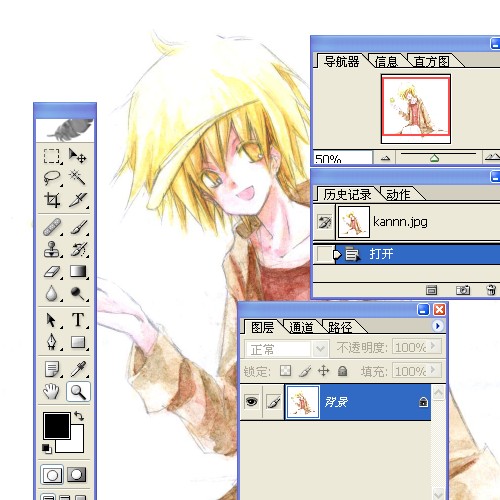Click the 背景 layer thumbnail
500x500 pixels.
(x=303, y=402)
